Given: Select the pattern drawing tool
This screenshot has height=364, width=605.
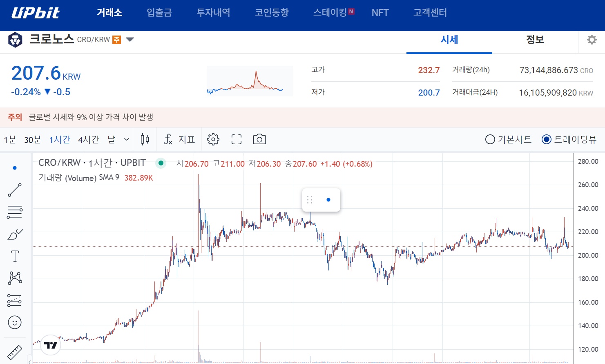Looking at the screenshot, I should pyautogui.click(x=15, y=278).
